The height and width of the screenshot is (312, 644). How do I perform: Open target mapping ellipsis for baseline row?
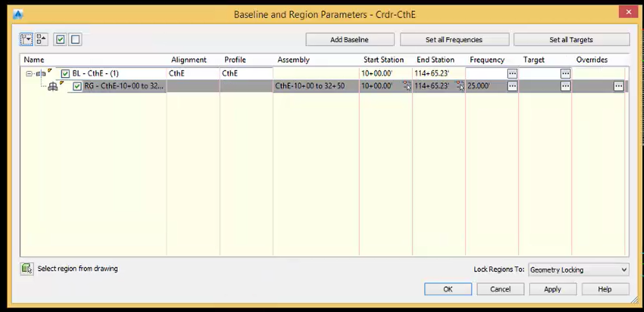click(x=565, y=73)
